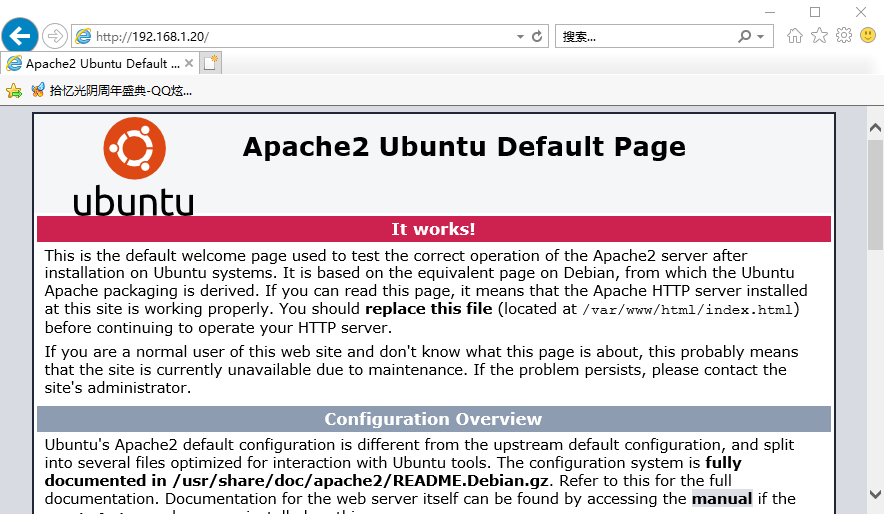Screen dimensions: 884x514
Task: Open the search provider dropdown arrow
Action: coord(761,37)
